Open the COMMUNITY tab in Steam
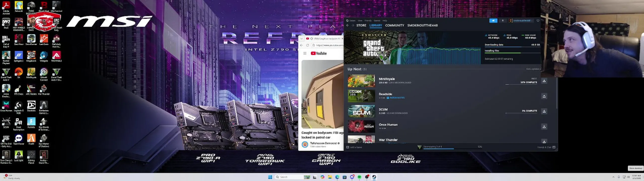 coord(394,25)
